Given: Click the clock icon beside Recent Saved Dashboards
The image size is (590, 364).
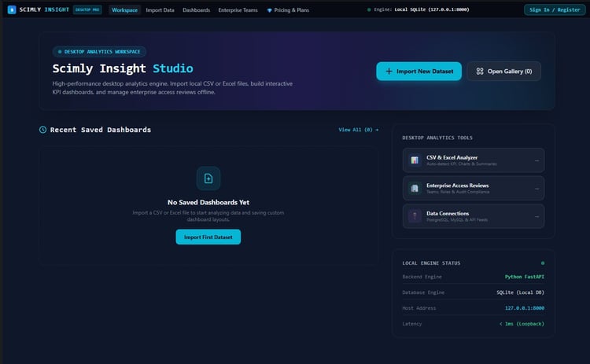Looking at the screenshot, I should [x=43, y=130].
